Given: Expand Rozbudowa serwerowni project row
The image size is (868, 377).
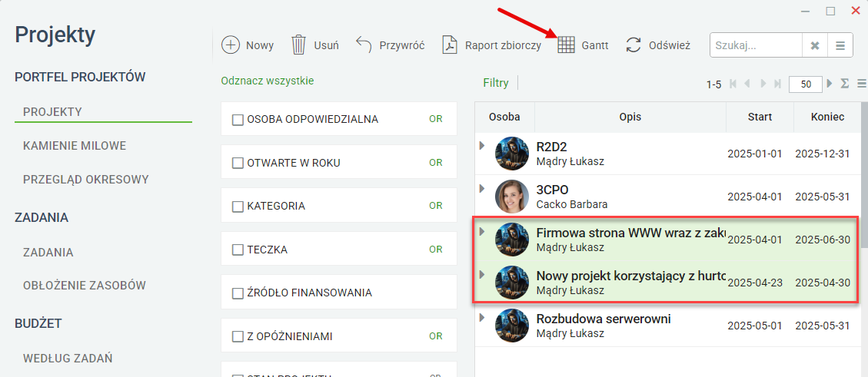Looking at the screenshot, I should coord(482,317).
